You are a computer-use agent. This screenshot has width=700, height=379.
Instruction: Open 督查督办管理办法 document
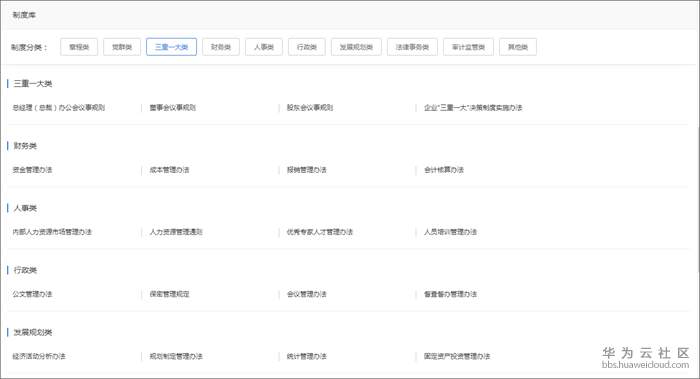(x=450, y=294)
